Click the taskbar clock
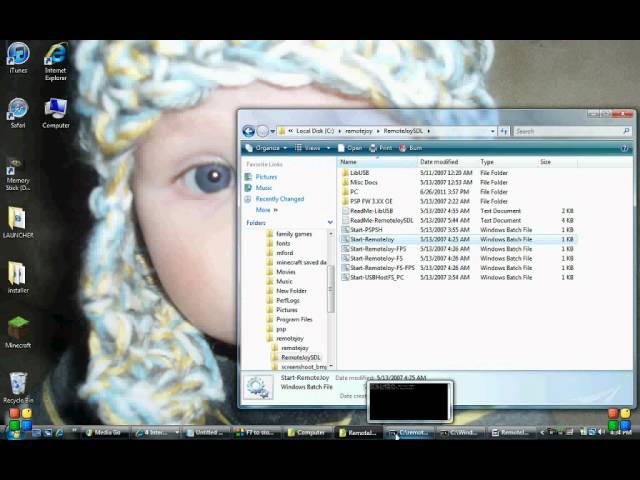 pos(622,433)
